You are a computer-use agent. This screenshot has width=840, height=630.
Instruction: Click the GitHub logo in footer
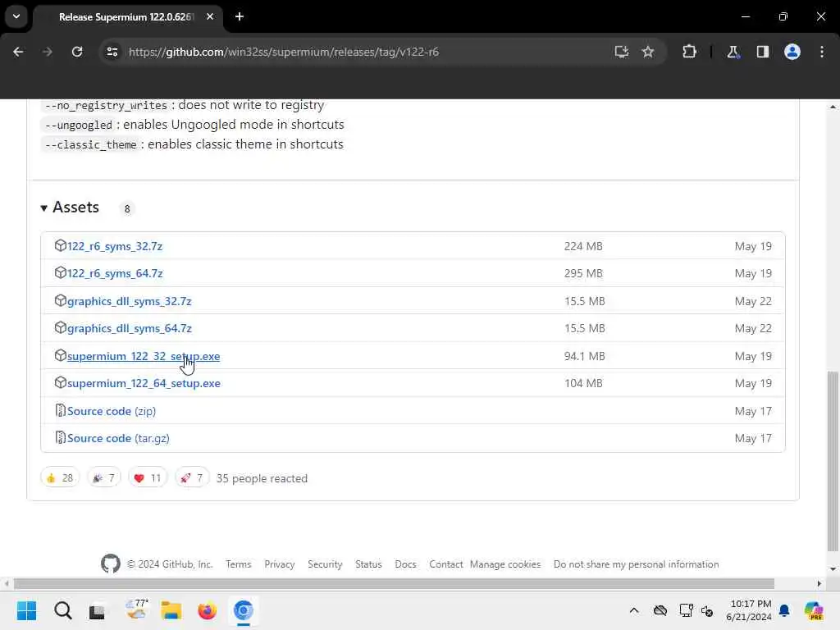(x=111, y=564)
